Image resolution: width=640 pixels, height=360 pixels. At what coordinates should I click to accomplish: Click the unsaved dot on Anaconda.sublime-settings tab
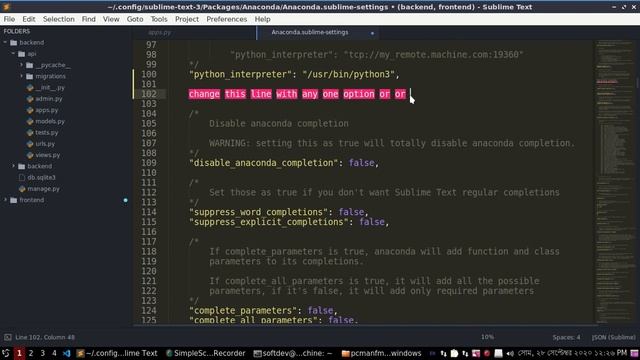372,33
